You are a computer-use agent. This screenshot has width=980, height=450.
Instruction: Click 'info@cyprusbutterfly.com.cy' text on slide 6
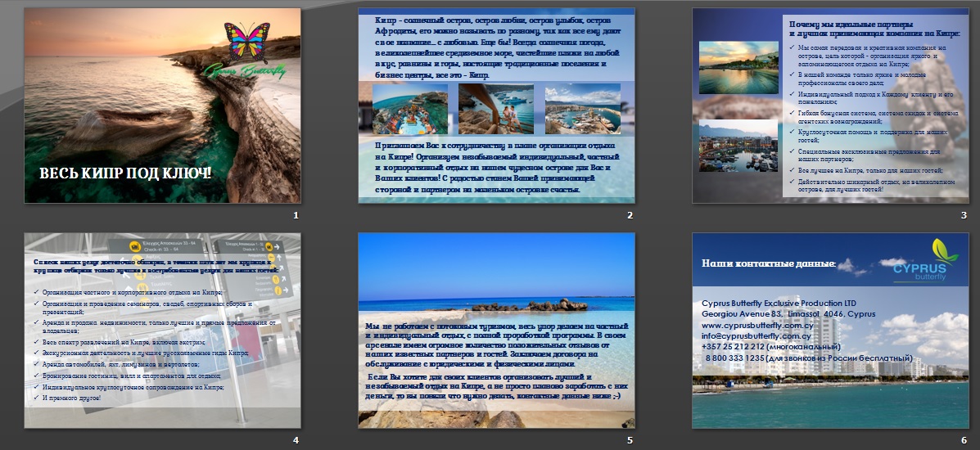(756, 335)
